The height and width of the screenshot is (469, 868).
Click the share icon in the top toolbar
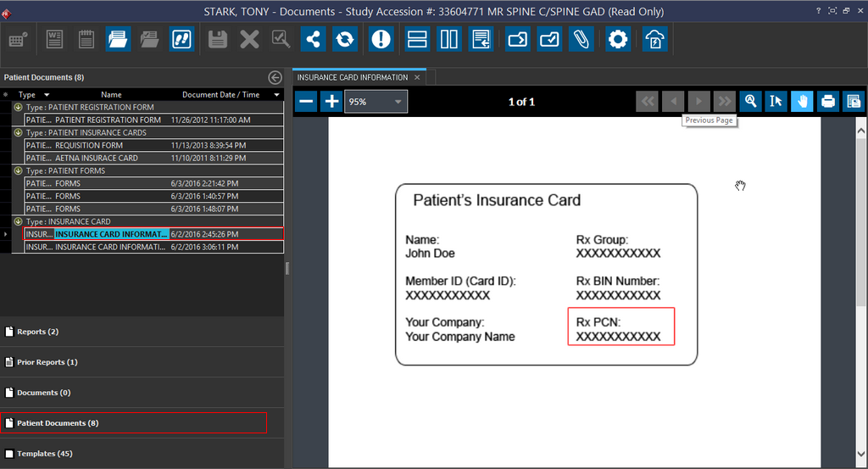(x=314, y=39)
